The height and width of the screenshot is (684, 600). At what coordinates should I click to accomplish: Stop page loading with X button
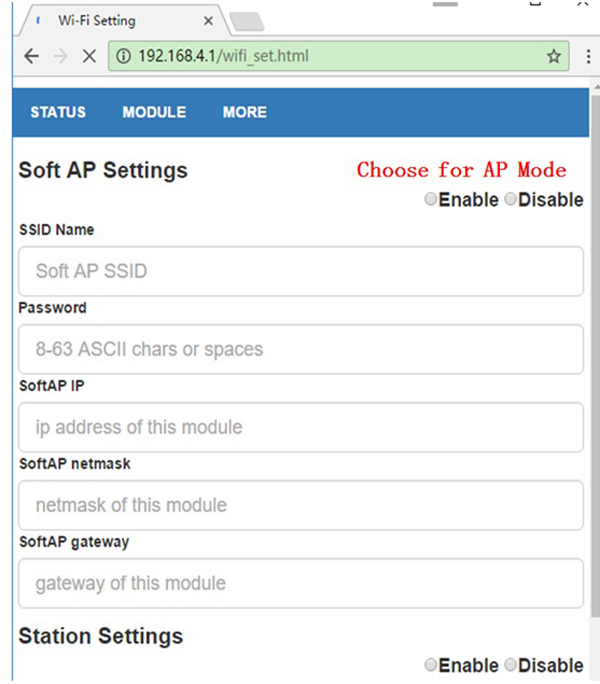[89, 56]
